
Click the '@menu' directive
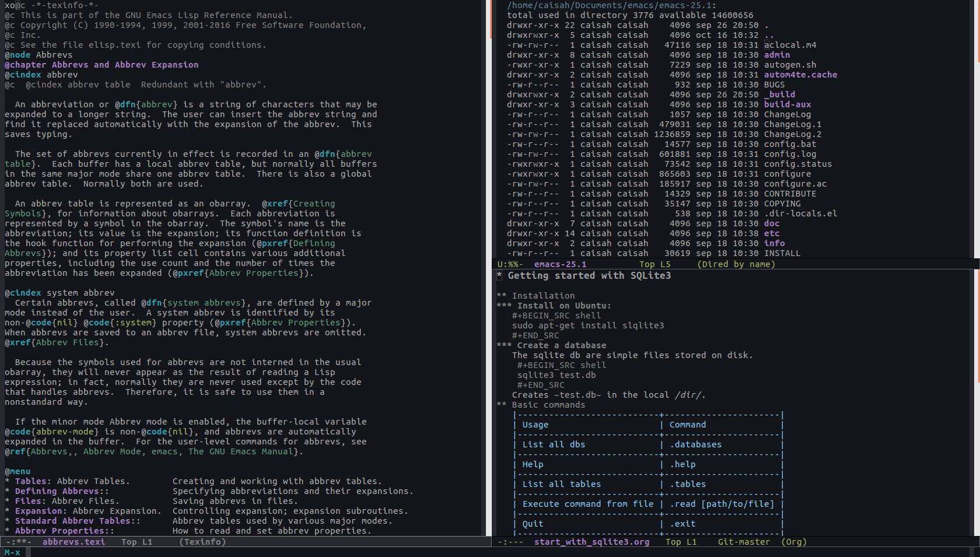17,471
